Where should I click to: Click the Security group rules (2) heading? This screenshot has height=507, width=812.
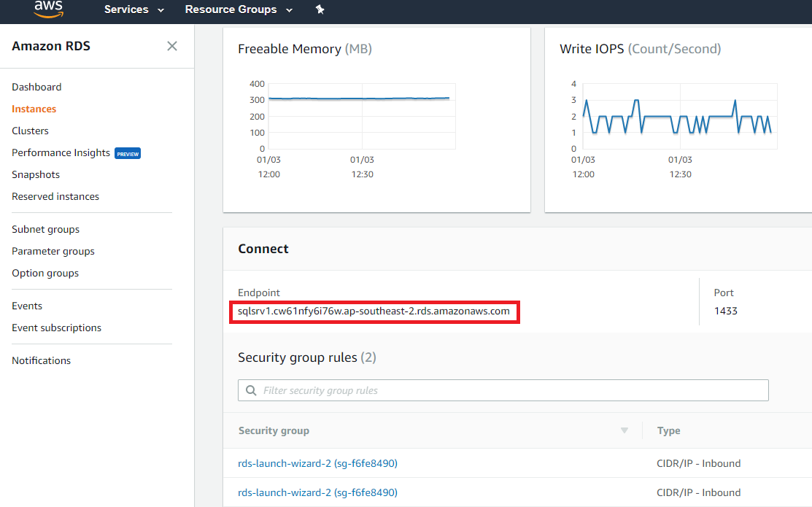tap(307, 357)
